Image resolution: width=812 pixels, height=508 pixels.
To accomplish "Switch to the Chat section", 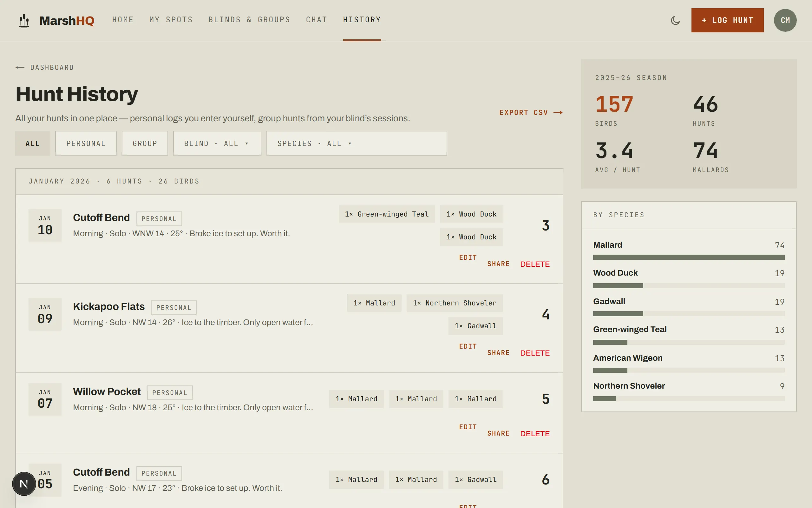I will tap(317, 20).
